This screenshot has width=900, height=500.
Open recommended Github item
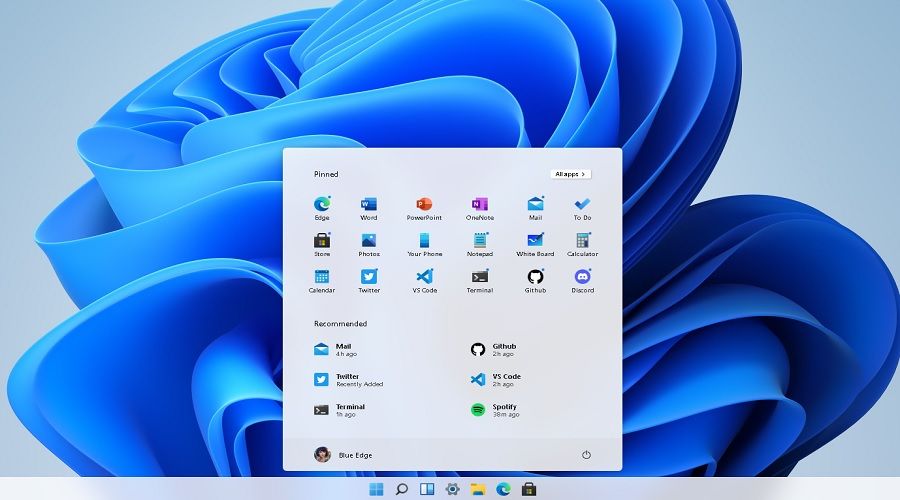pos(494,350)
